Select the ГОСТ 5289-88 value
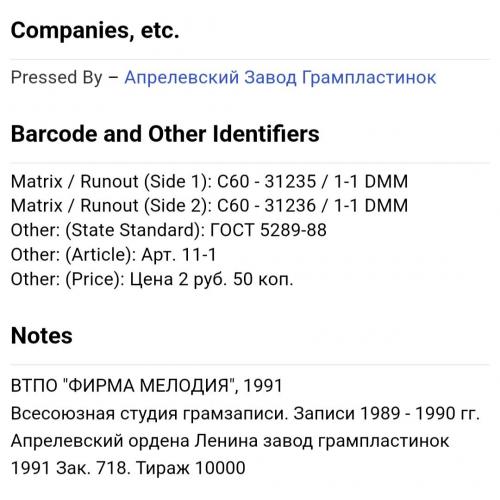 (x=268, y=230)
